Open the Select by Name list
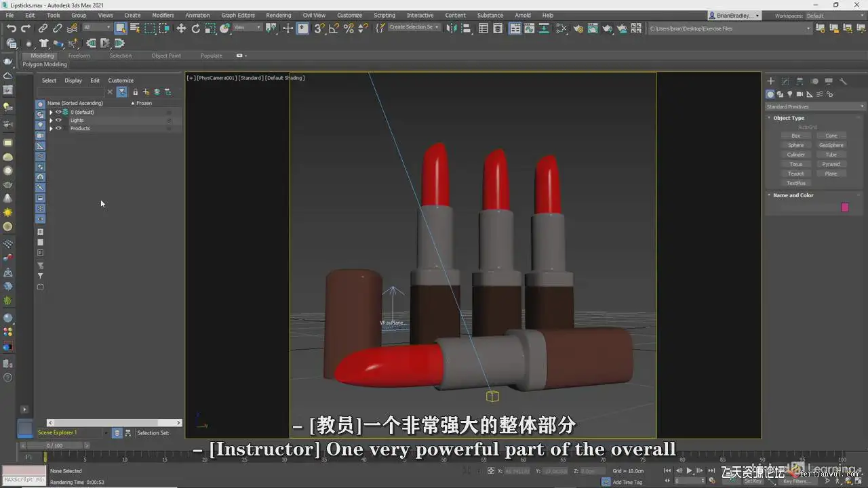 [x=135, y=28]
